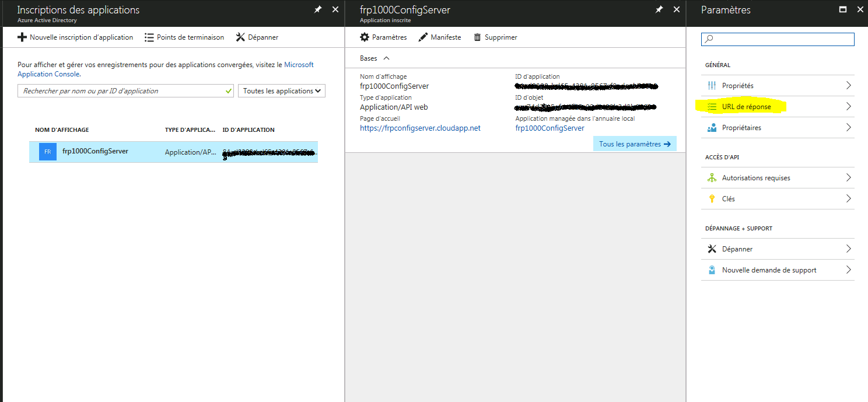Screen dimensions: 868x402
Task: Click the blue FR application tile icon
Action: 48,152
